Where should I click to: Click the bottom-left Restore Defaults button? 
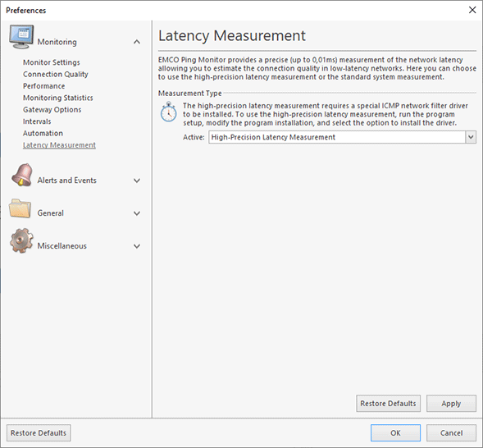coord(39,433)
